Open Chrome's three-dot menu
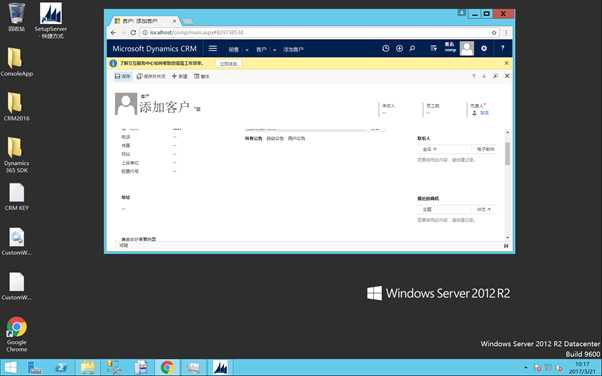Screen dimensions: 602x376 click(x=506, y=33)
